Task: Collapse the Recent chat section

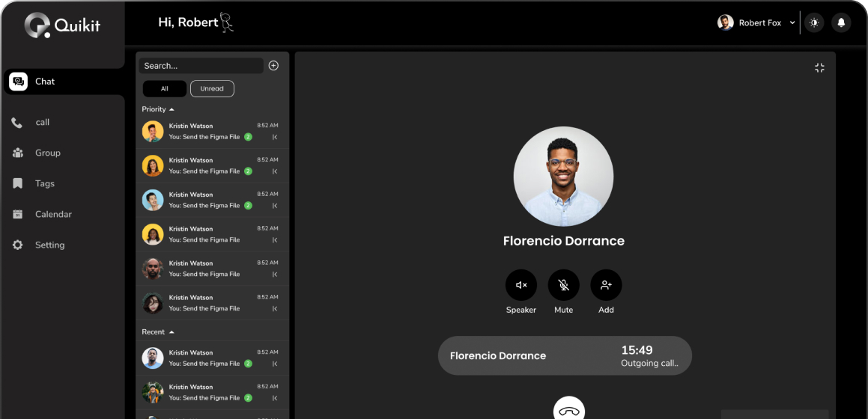Action: coord(158,332)
